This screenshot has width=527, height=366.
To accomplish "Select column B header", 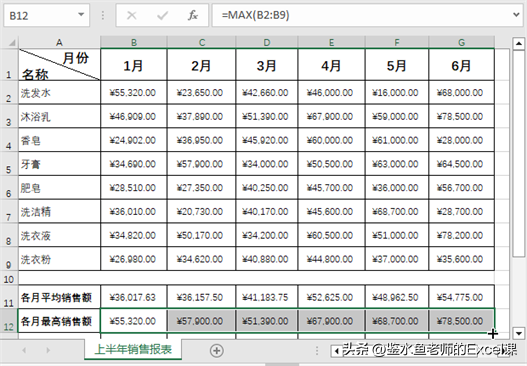I will (x=134, y=42).
